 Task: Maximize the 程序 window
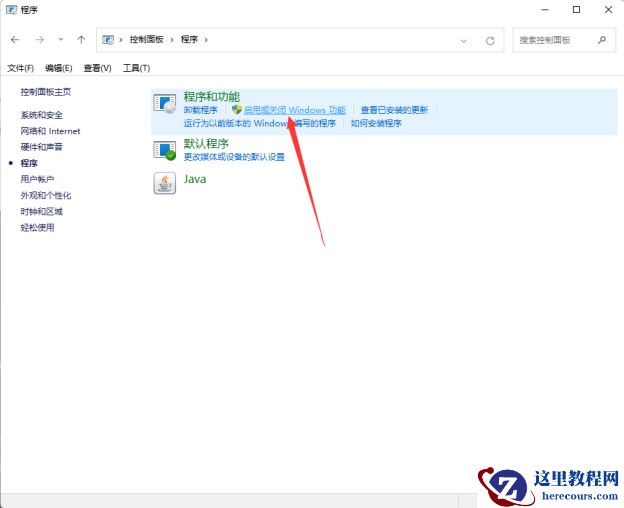click(576, 10)
